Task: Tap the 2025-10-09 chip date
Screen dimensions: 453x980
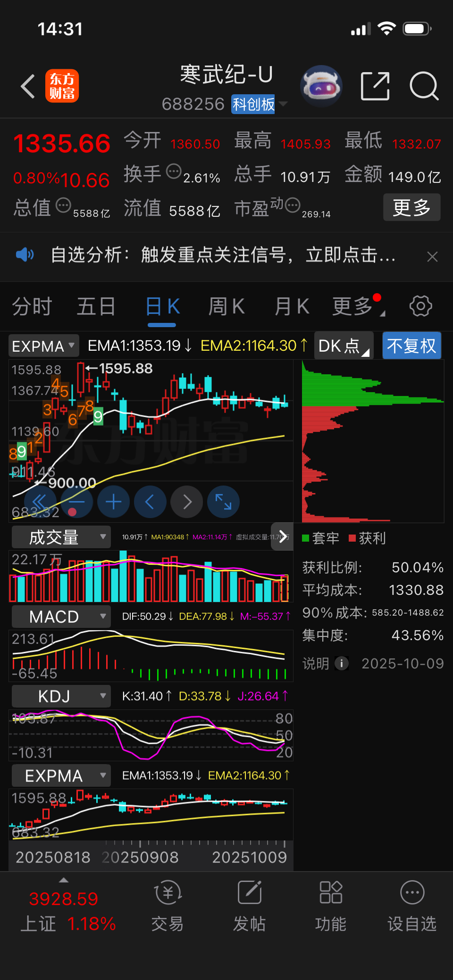Action: coord(403,663)
